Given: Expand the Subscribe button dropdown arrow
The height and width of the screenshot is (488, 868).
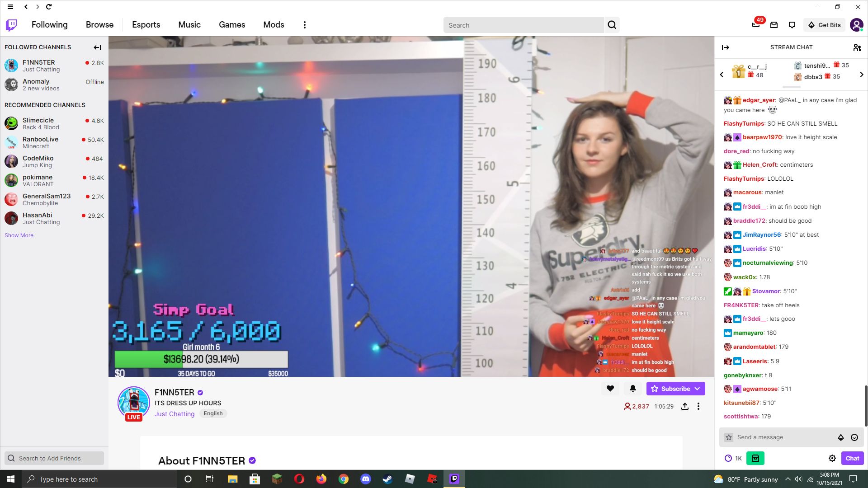Looking at the screenshot, I should (698, 389).
